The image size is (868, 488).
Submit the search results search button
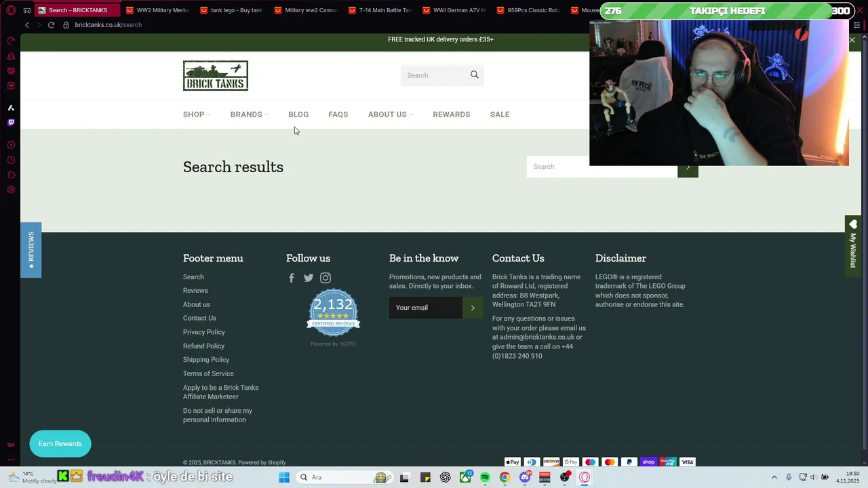[688, 167]
